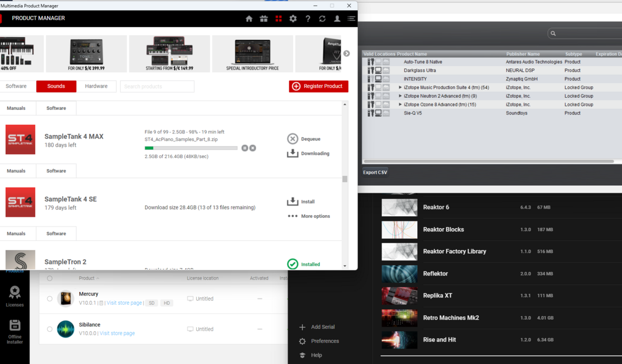Open the STARTING FROM $/€ 149.99 promo banner
The width and height of the screenshot is (622, 364).
click(x=169, y=54)
